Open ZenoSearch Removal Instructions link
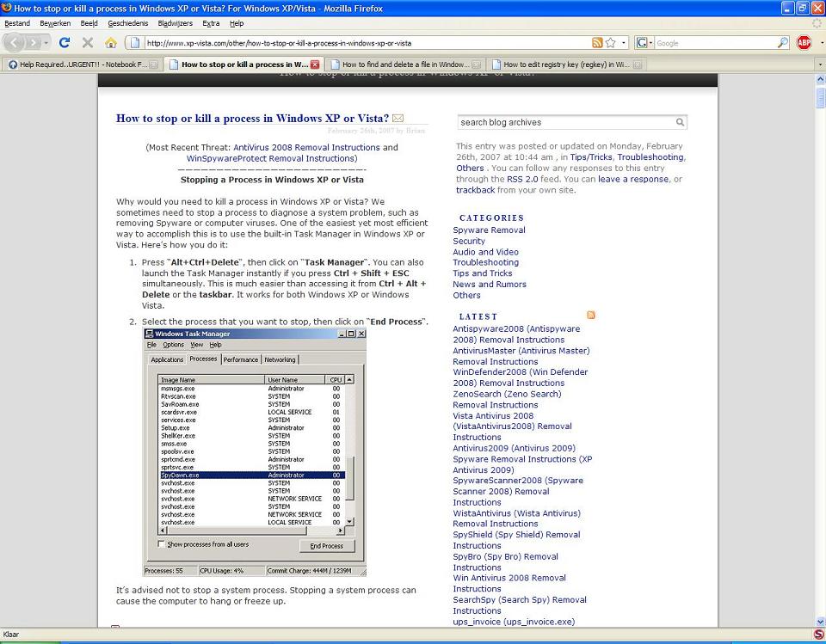826x644 pixels. [507, 399]
